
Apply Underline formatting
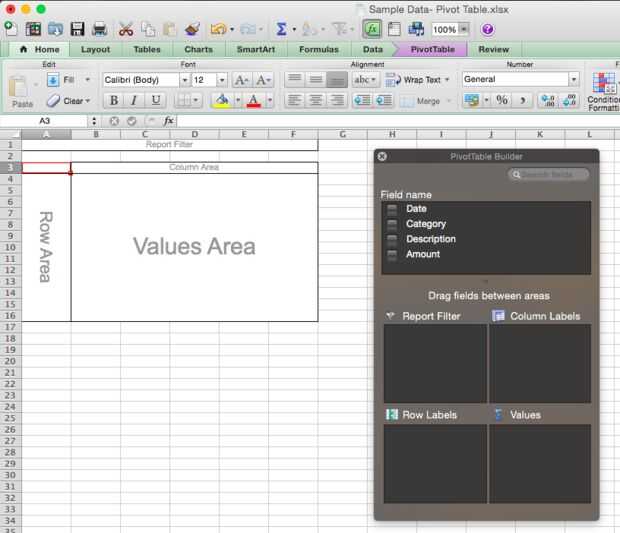click(x=156, y=100)
